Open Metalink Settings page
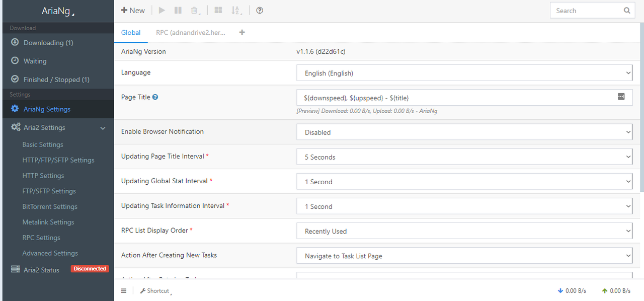The height and width of the screenshot is (301, 644). (48, 222)
